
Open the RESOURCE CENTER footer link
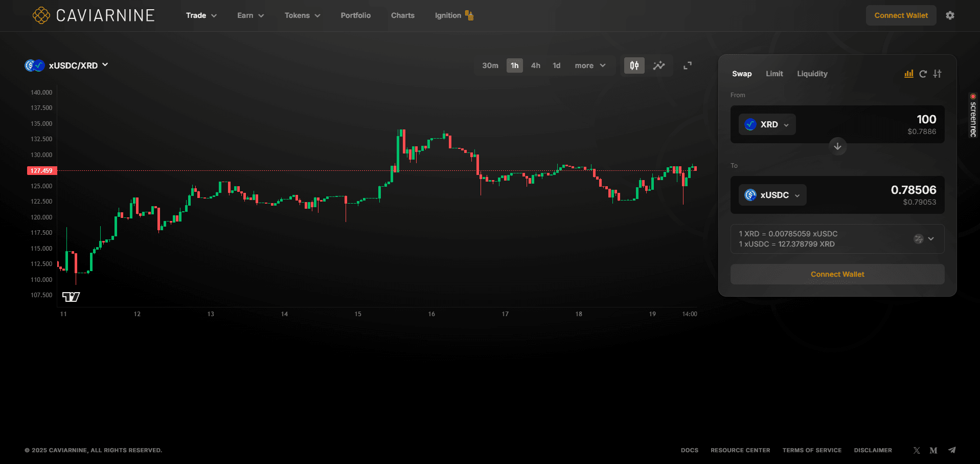point(740,450)
